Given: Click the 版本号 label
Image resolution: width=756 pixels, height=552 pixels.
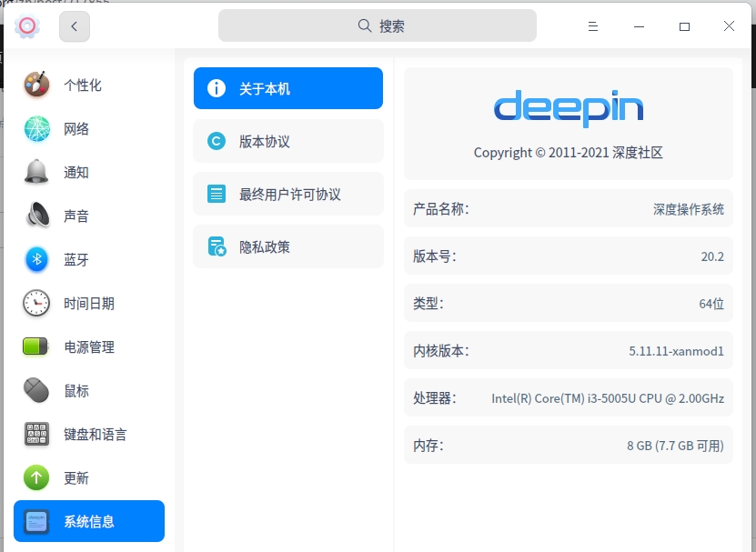Looking at the screenshot, I should click(435, 256).
